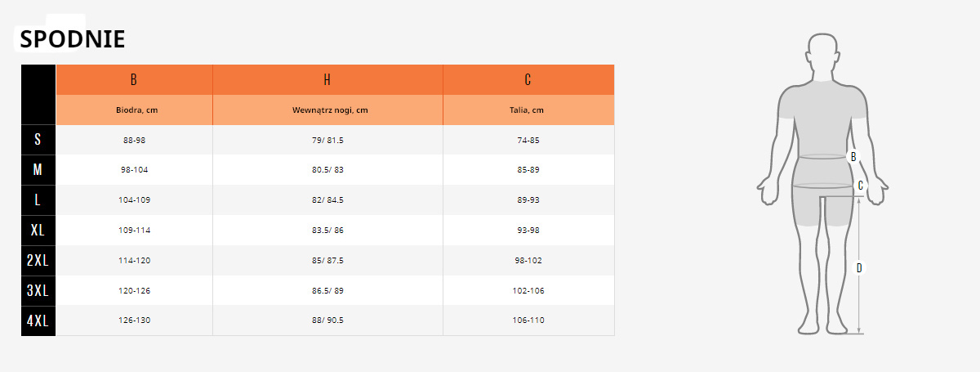The image size is (980, 372).
Task: Click the C column header
Action: 528,79
